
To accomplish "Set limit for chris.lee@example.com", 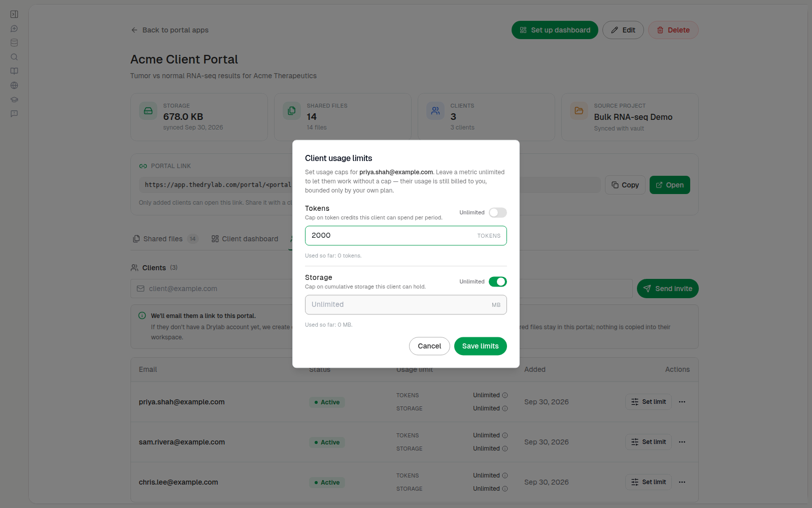I will coord(648,482).
